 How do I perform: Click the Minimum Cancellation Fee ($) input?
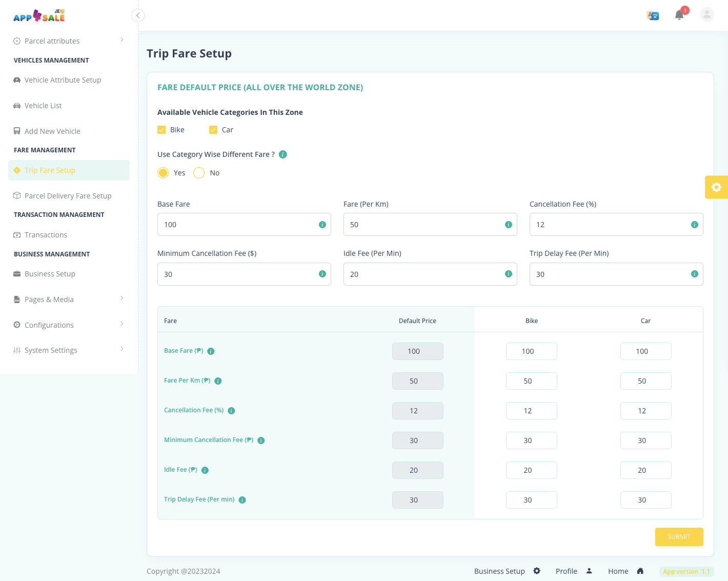point(244,274)
